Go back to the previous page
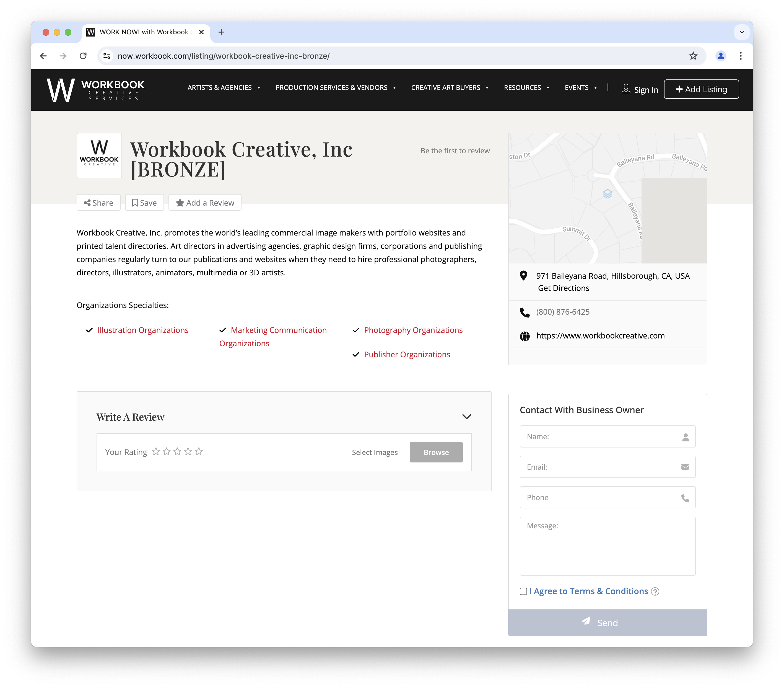 coord(43,56)
